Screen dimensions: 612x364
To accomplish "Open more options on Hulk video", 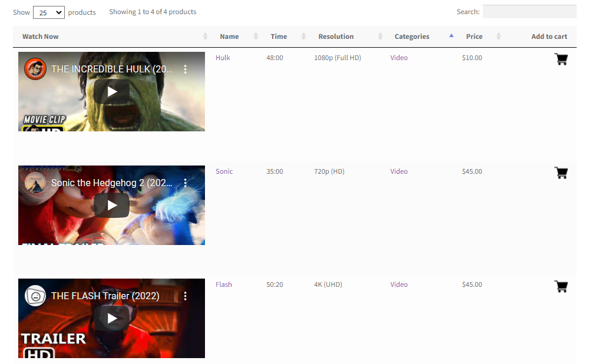I will click(185, 69).
